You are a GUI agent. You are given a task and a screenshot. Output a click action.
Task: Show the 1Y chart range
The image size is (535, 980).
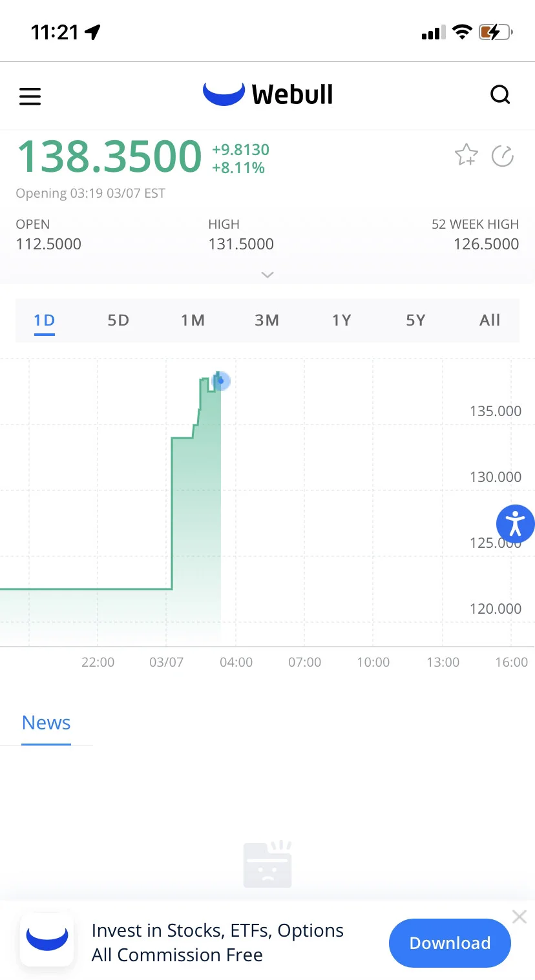341,320
